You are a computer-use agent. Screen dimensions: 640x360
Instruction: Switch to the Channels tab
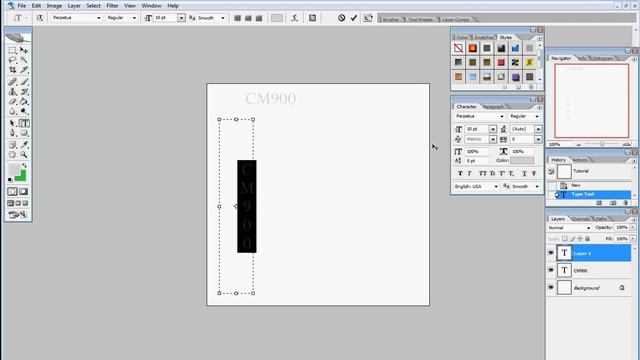click(x=580, y=219)
